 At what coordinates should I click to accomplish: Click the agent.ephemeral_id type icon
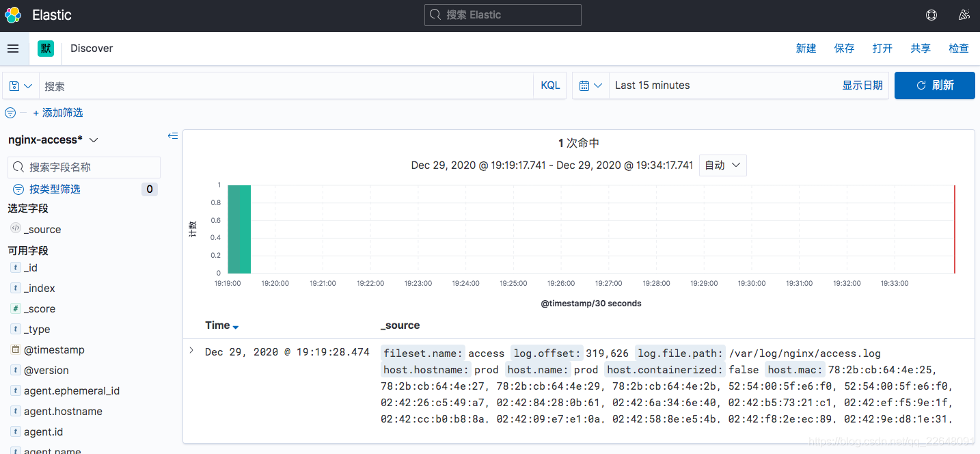(x=15, y=391)
